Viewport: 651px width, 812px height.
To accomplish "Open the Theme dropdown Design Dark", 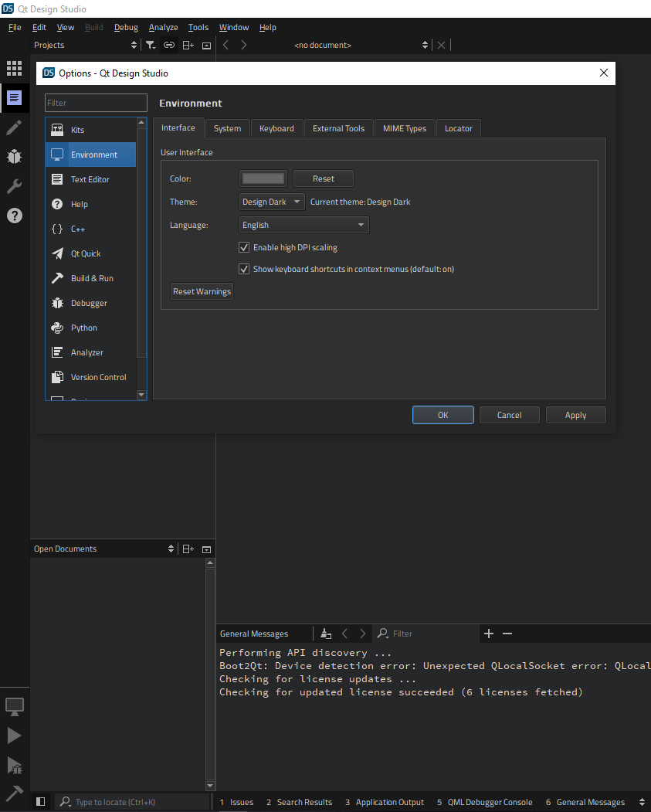I will tap(271, 202).
